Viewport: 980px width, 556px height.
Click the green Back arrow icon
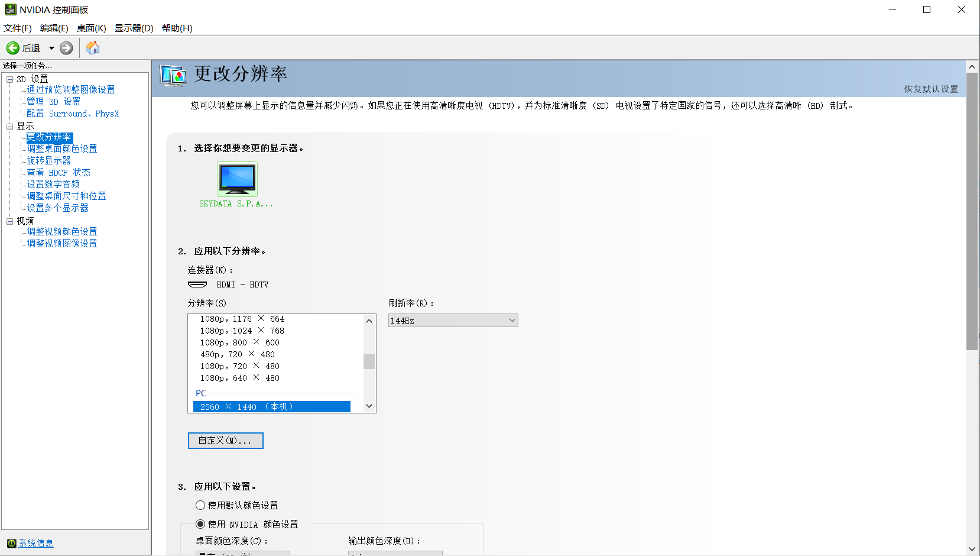click(x=13, y=48)
